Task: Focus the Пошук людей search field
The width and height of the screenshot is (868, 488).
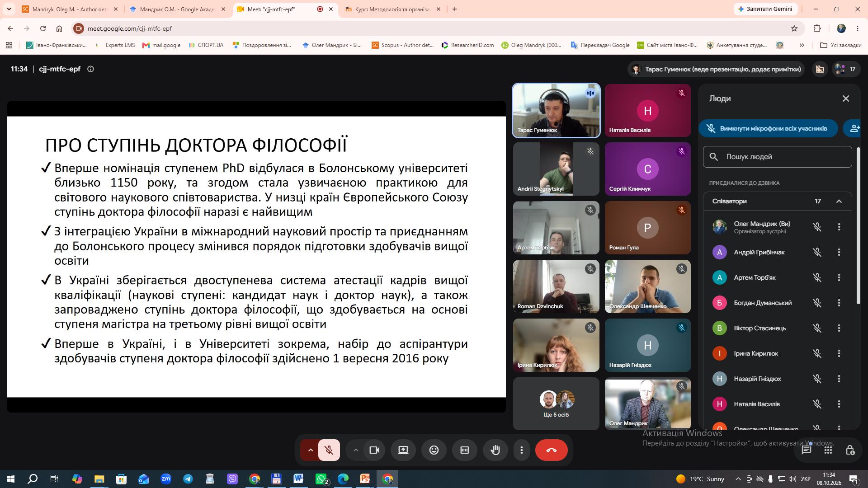Action: (x=778, y=157)
